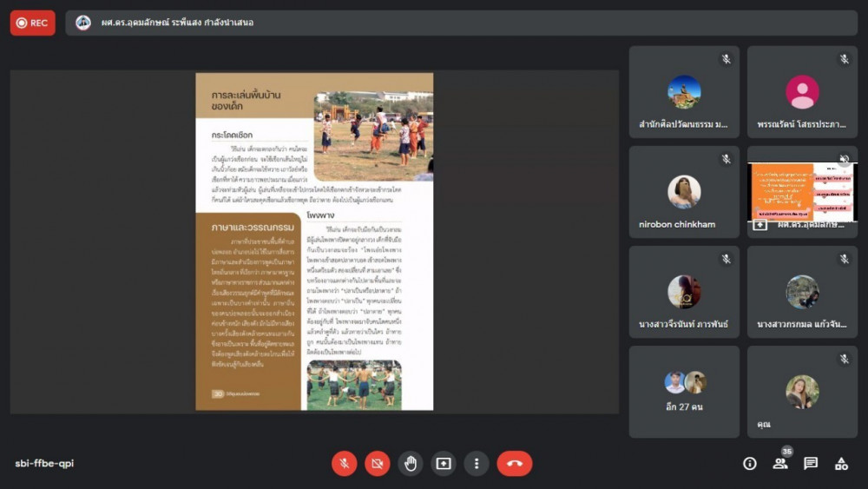Open the 'อีก 27 คน' more participants tile
Viewport: 868px width, 489px height.
click(684, 392)
